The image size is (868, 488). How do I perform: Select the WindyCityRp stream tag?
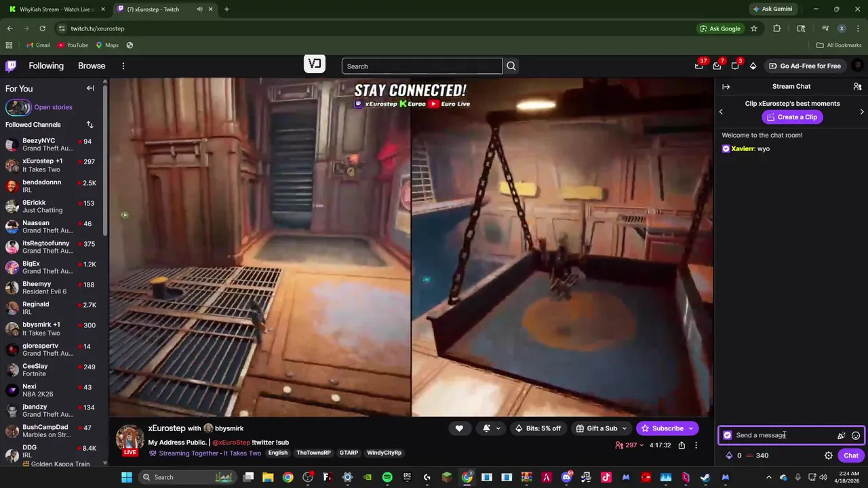[x=384, y=453]
